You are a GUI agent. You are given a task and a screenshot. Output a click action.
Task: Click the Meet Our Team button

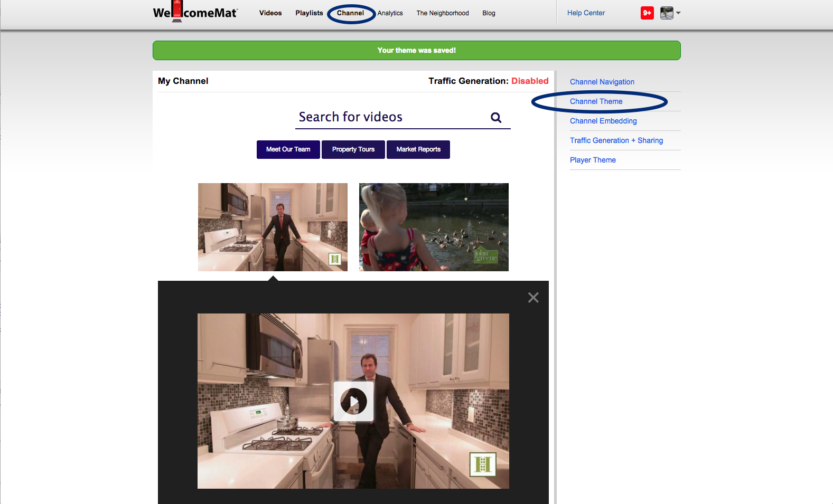pyautogui.click(x=288, y=149)
